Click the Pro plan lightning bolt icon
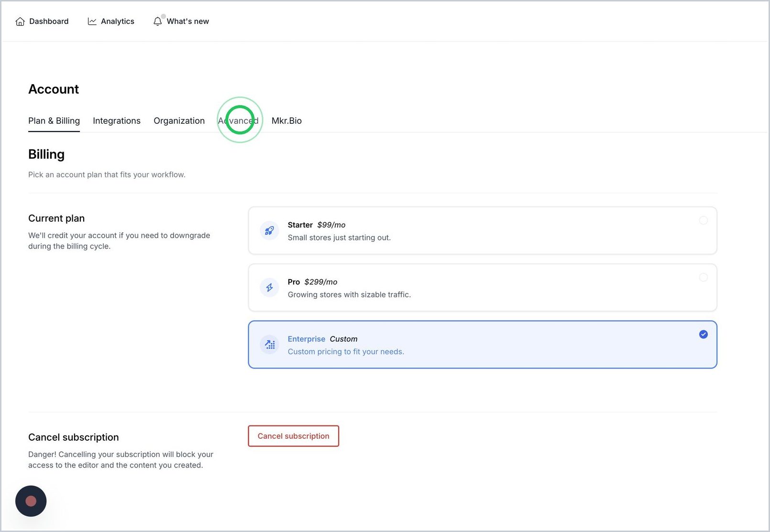 [x=269, y=288]
